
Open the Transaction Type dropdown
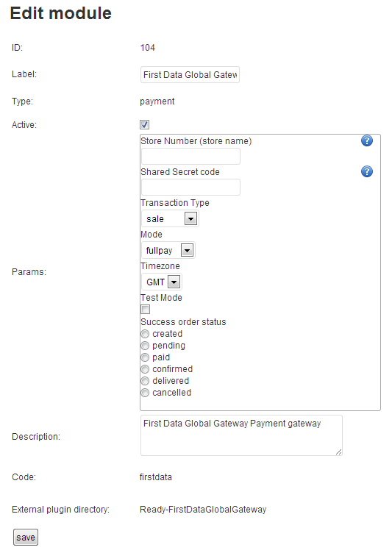[x=170, y=218]
